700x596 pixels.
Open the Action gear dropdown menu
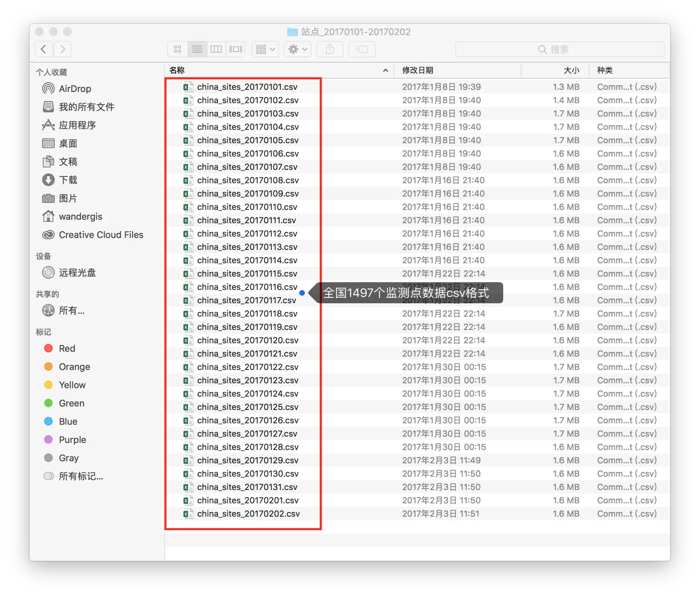coord(297,49)
